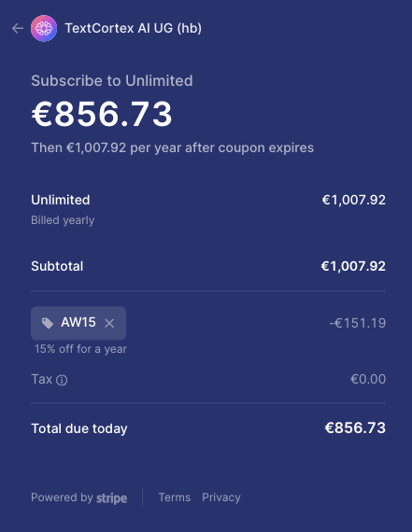Click the Subscribe to Unlimited heading
412x532 pixels.
click(112, 81)
